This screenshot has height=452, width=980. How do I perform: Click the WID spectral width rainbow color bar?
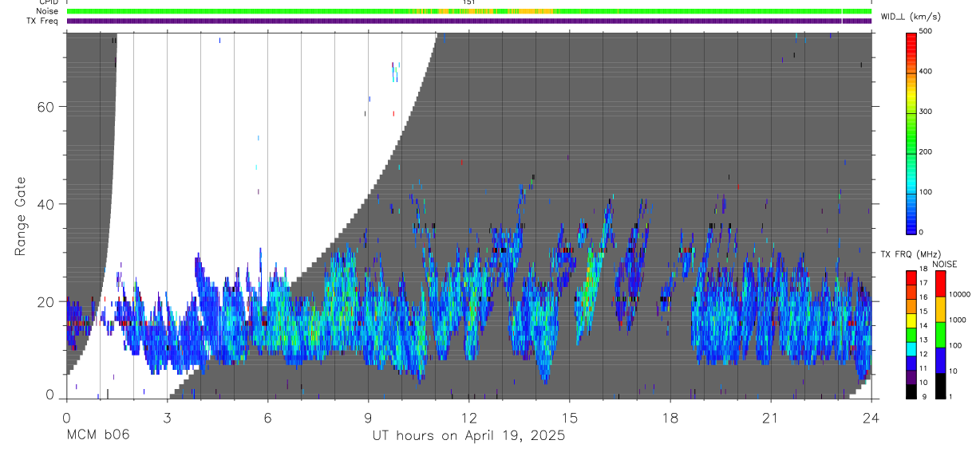pos(911,132)
